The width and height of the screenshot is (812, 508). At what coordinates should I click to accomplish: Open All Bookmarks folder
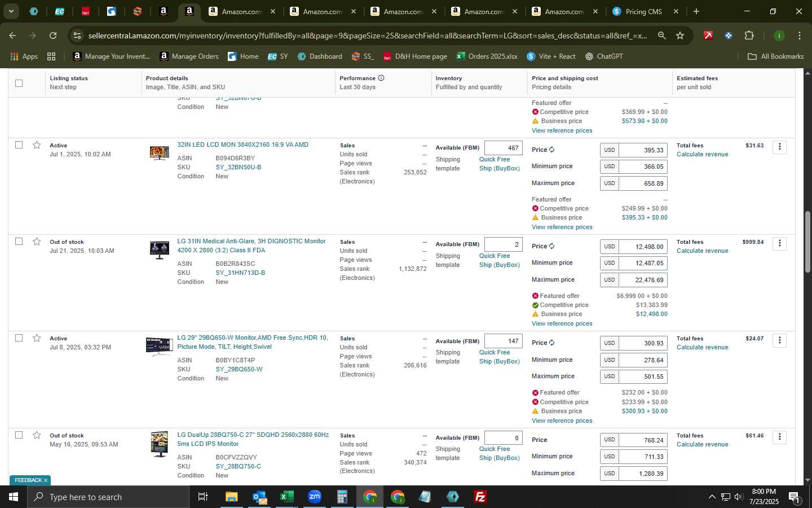[x=775, y=56]
